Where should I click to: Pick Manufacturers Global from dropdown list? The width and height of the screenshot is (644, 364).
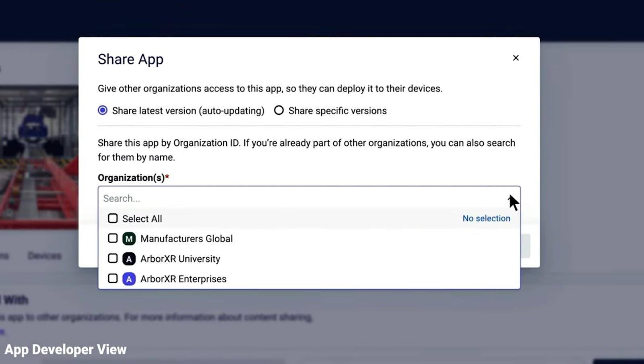tap(186, 239)
